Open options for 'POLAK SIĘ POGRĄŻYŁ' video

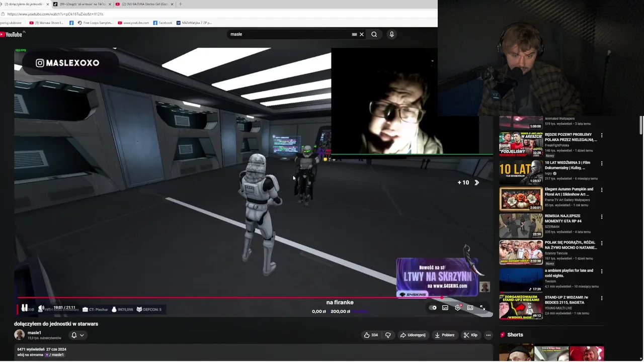[601, 243]
